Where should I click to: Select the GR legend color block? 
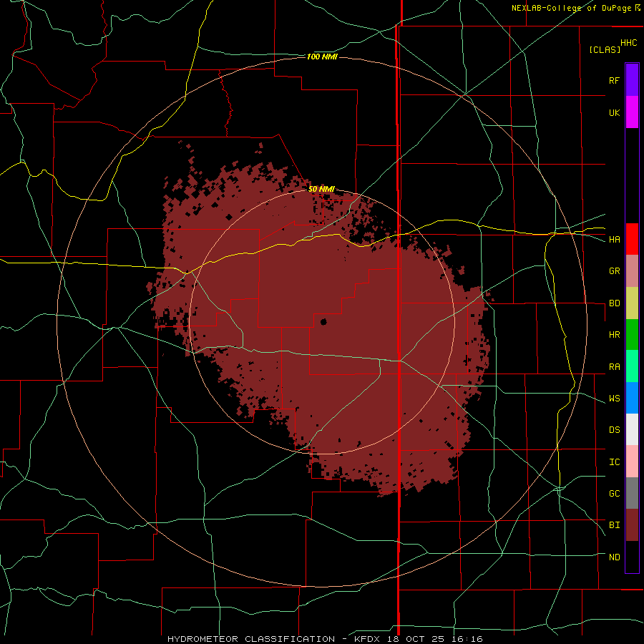pyautogui.click(x=632, y=271)
